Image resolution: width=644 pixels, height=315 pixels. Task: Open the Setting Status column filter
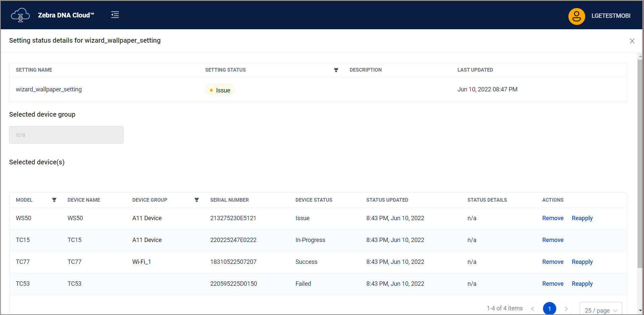pos(336,70)
